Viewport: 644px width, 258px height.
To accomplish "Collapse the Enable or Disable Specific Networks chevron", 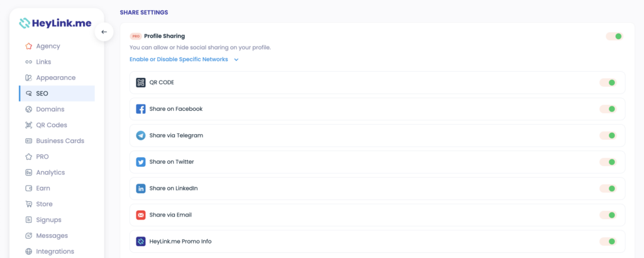I will (x=236, y=60).
